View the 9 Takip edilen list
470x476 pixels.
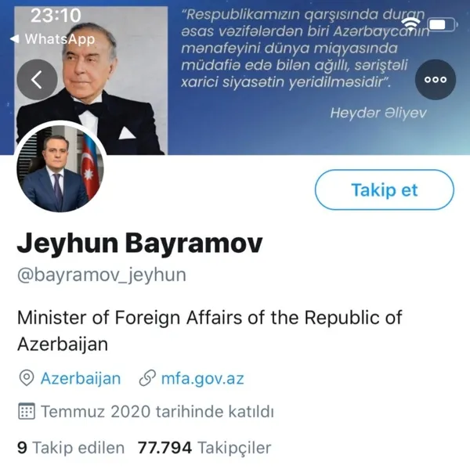pos(71,448)
